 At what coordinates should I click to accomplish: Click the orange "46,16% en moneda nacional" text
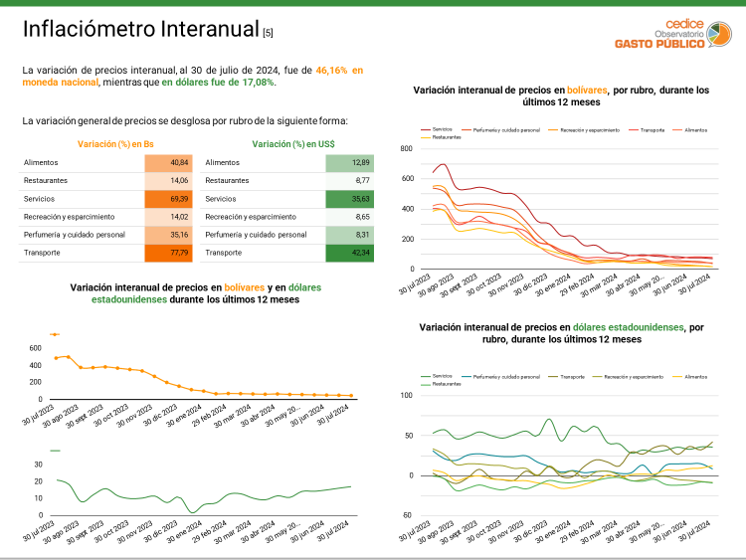pyautogui.click(x=193, y=77)
